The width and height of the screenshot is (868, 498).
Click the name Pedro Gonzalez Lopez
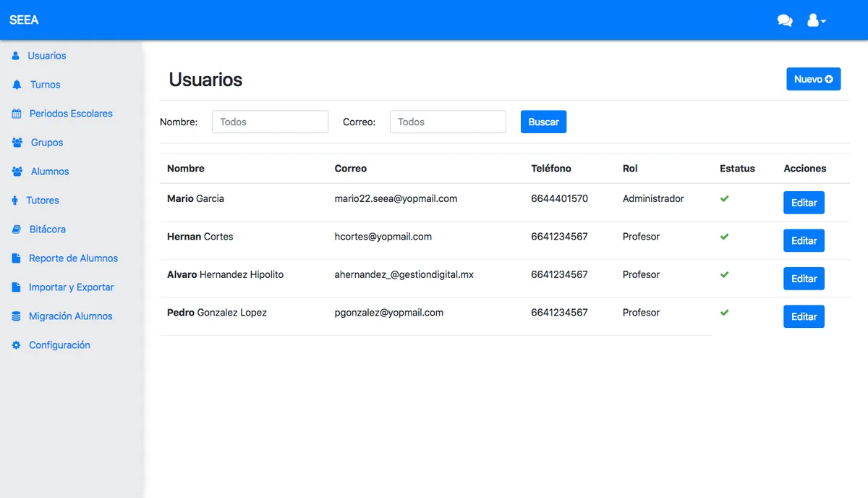pos(217,313)
